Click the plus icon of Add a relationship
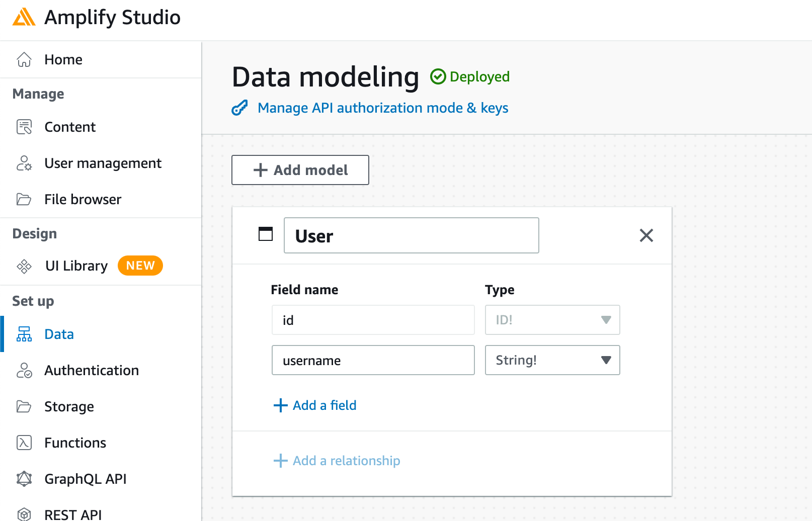This screenshot has height=521, width=812. tap(280, 461)
